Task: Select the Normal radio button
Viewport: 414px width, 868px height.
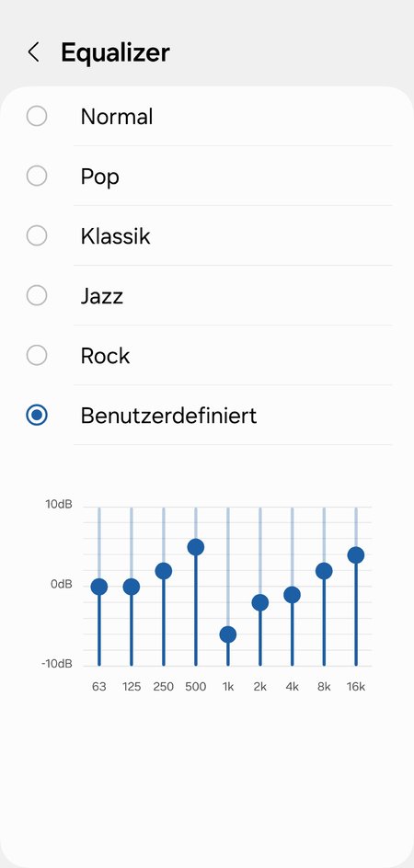Action: (x=37, y=116)
